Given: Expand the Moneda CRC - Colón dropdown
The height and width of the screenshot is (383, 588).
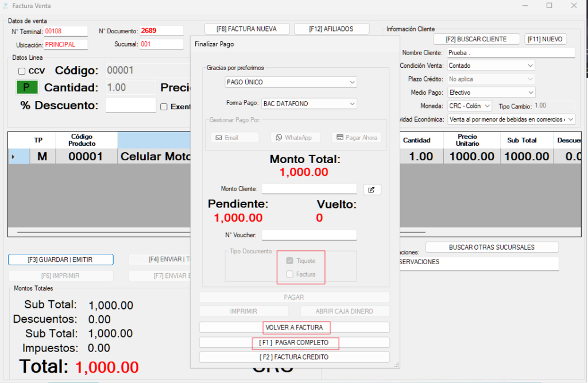Looking at the screenshot, I should click(469, 106).
